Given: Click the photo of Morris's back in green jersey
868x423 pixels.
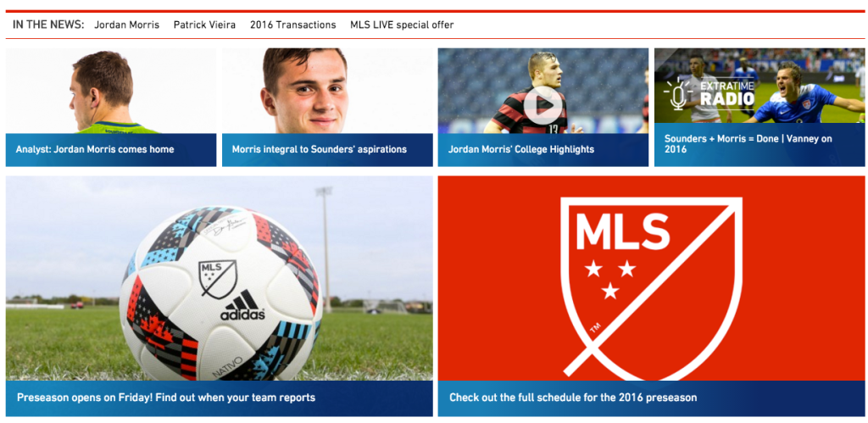Looking at the screenshot, I should click(x=111, y=91).
